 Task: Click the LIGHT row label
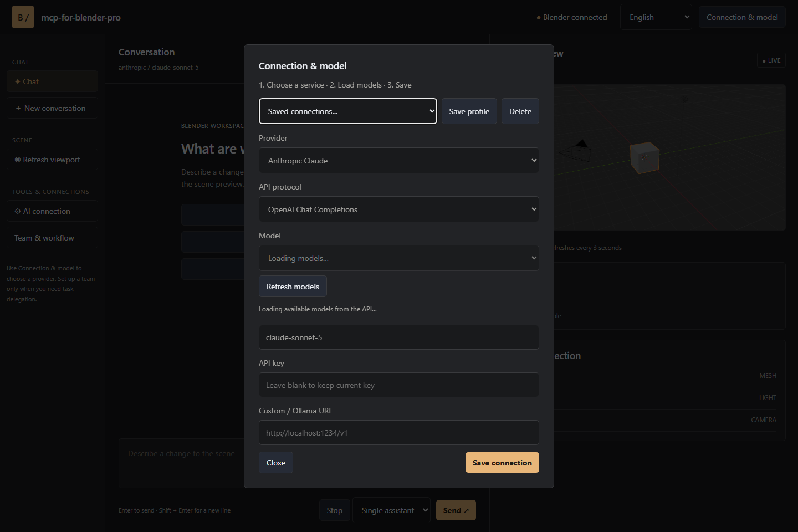pyautogui.click(x=768, y=398)
